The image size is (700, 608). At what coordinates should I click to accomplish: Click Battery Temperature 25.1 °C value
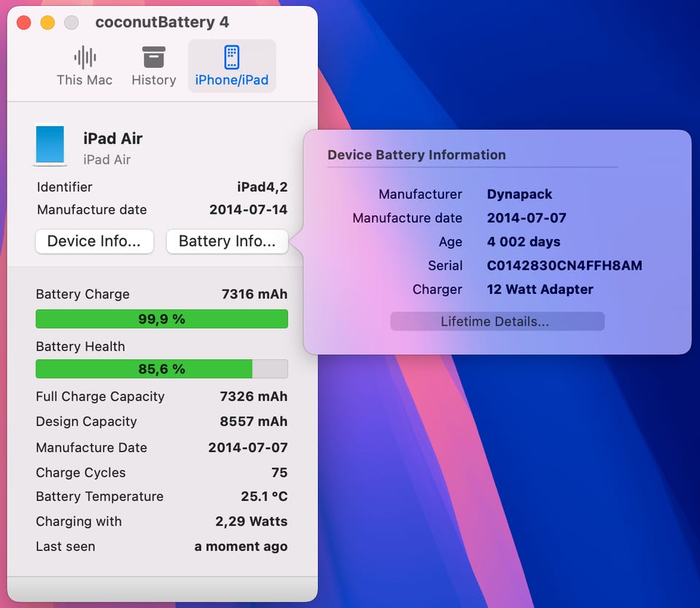pyautogui.click(x=264, y=496)
